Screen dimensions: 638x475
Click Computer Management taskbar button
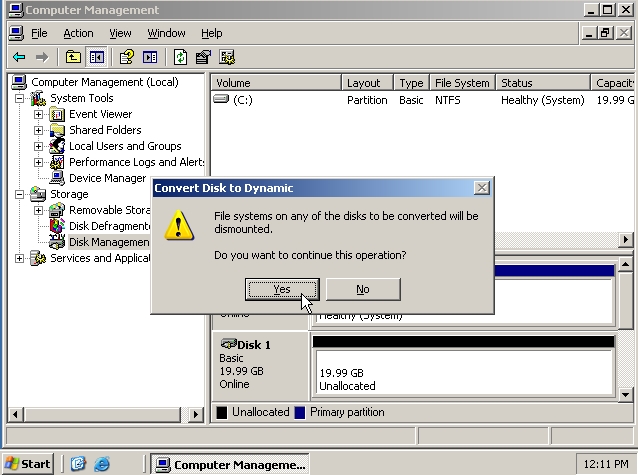pos(230,464)
